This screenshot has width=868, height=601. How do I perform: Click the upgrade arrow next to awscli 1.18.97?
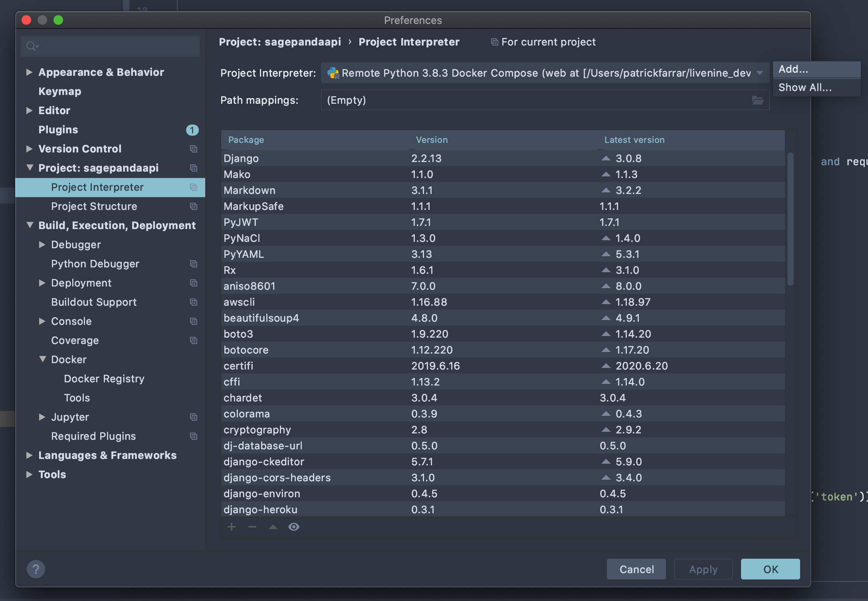click(606, 302)
